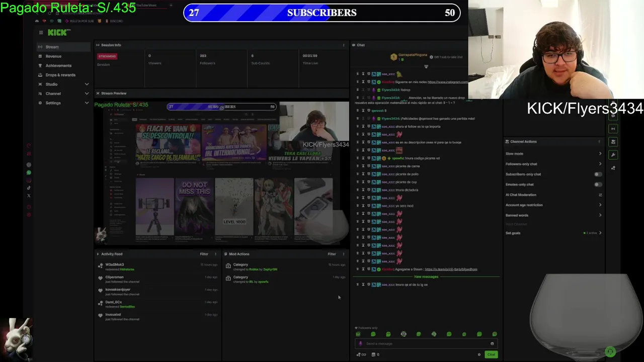Click the headset icon at bottom right
This screenshot has height=362, width=644.
610,352
